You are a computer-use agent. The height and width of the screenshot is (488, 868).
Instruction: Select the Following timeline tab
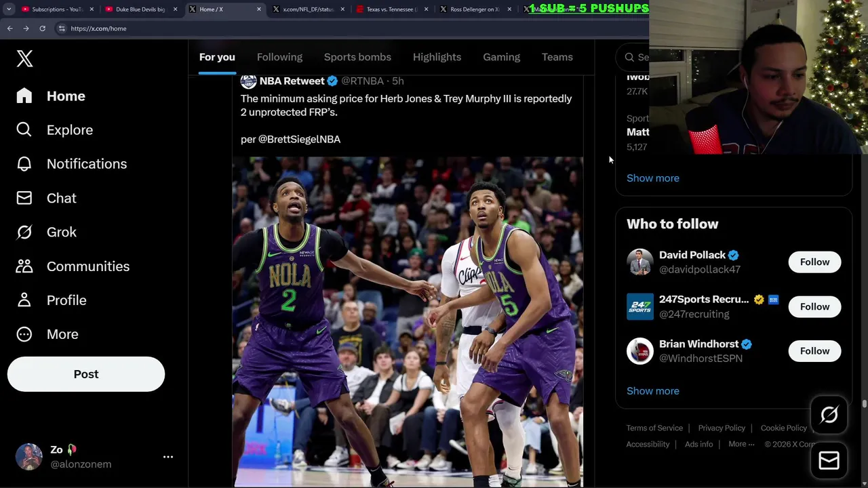point(279,57)
